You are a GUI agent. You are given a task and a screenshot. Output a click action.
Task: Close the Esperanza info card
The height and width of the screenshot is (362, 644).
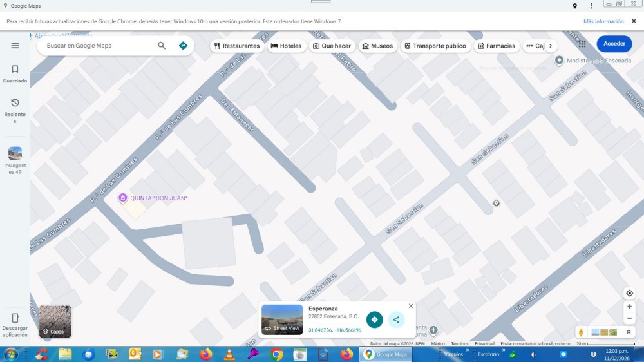[411, 306]
